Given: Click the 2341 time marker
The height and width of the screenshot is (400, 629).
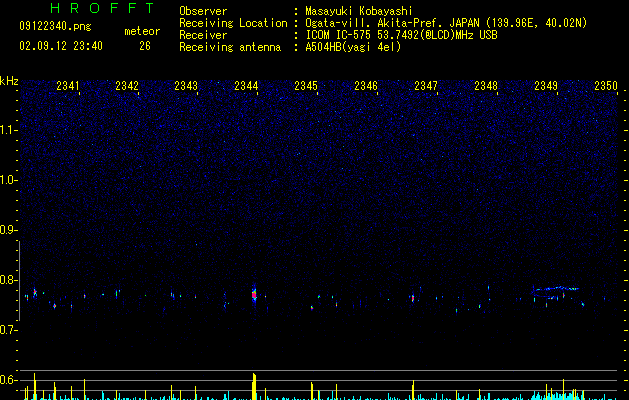Looking at the screenshot, I should point(68,86).
